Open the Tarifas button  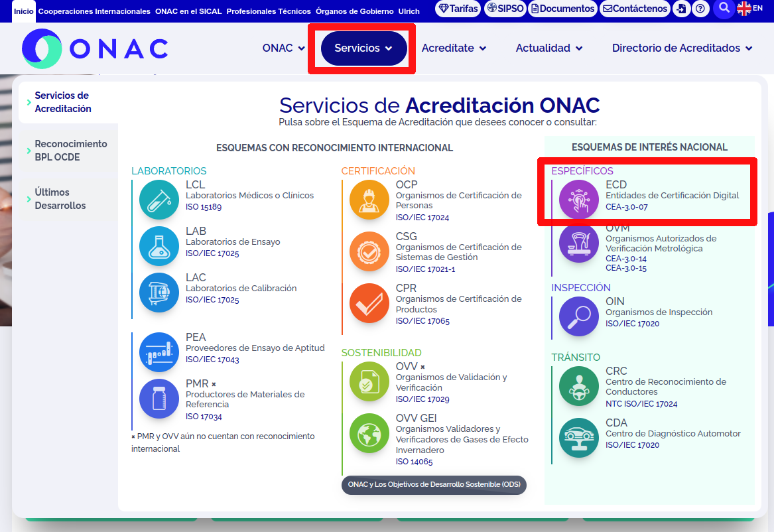tap(458, 9)
